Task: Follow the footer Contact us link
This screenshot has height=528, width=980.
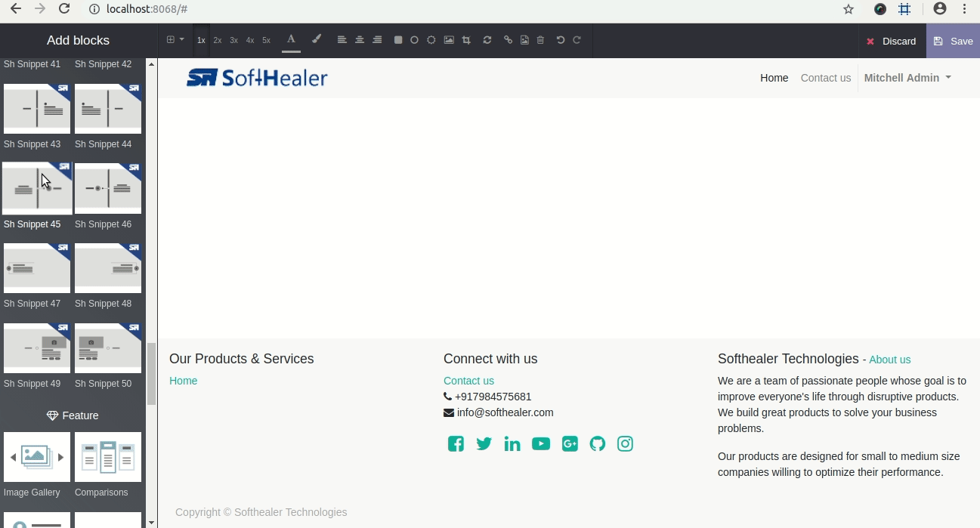Action: [x=468, y=381]
